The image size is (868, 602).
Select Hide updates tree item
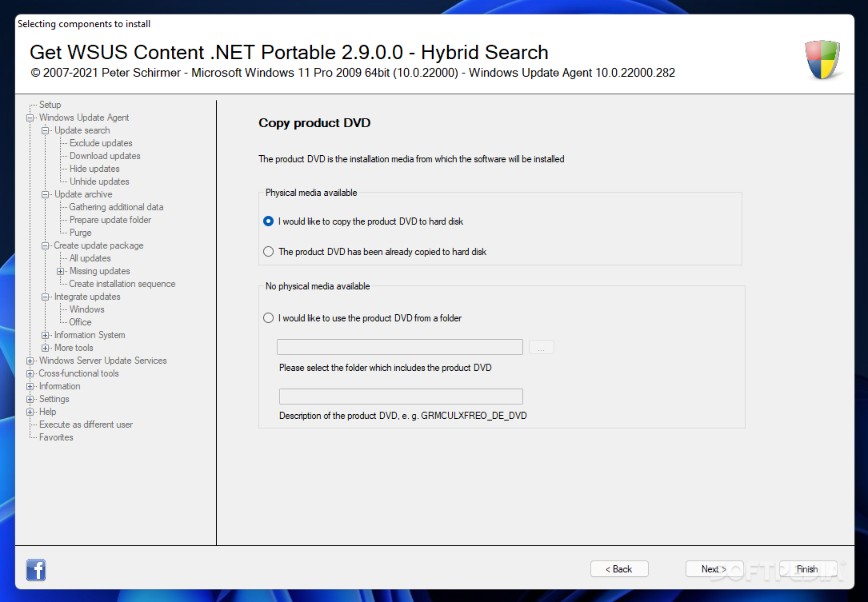pos(94,168)
